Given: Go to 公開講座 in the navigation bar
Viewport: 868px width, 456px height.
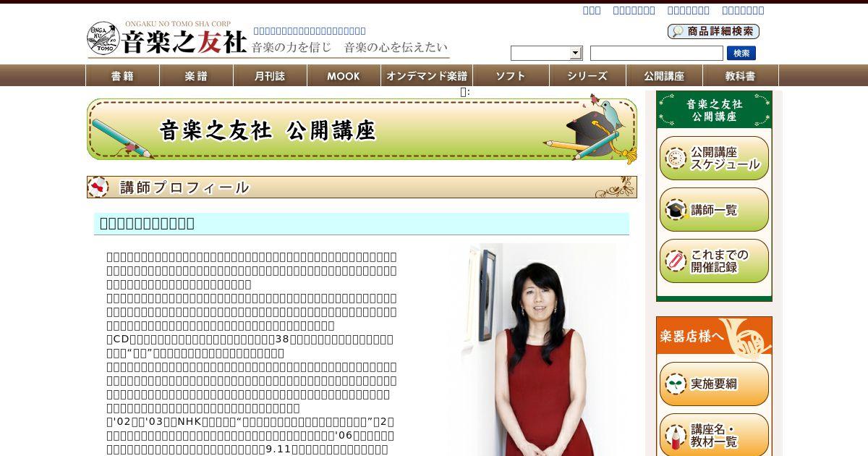Looking at the screenshot, I should [x=664, y=75].
